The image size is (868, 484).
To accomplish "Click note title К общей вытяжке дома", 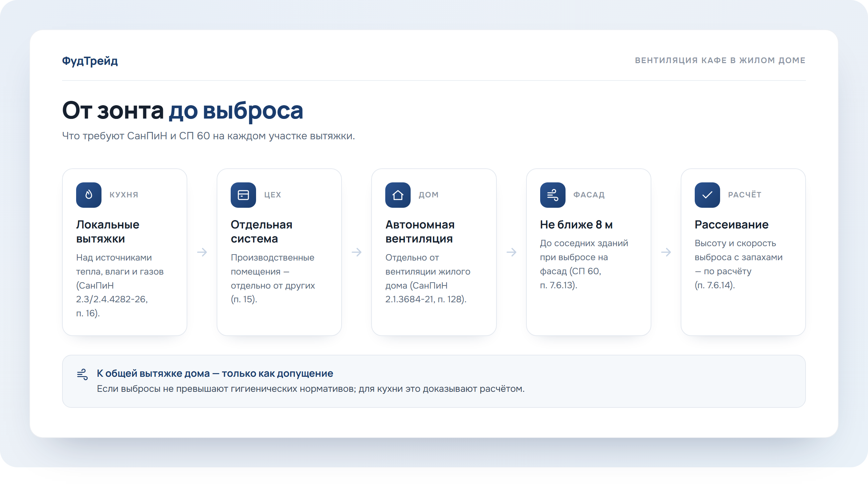I will (215, 373).
